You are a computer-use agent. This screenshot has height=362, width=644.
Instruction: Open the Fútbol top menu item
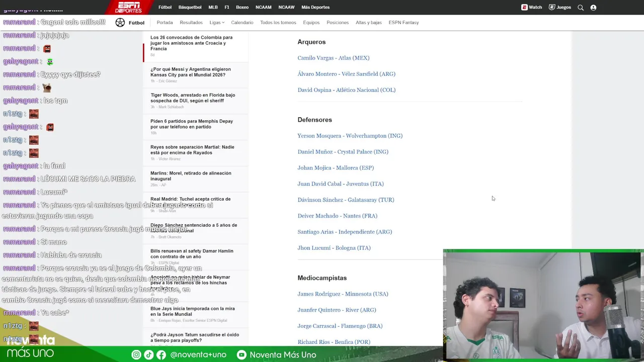coord(165,7)
